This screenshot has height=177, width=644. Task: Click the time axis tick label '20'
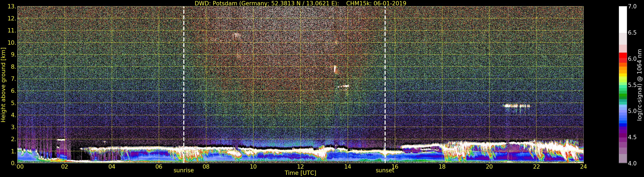(x=489, y=167)
